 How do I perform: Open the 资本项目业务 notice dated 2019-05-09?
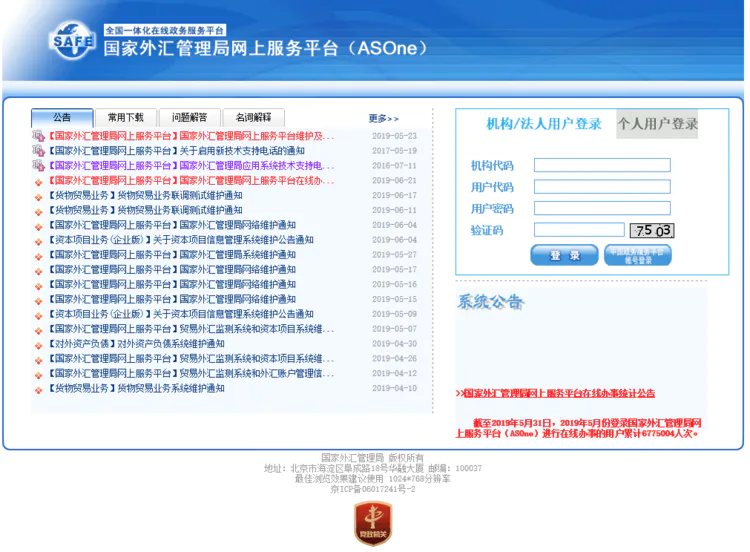click(x=181, y=314)
